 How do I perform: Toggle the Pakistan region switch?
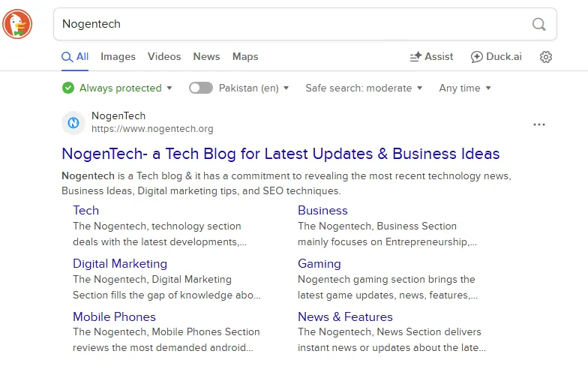[201, 88]
